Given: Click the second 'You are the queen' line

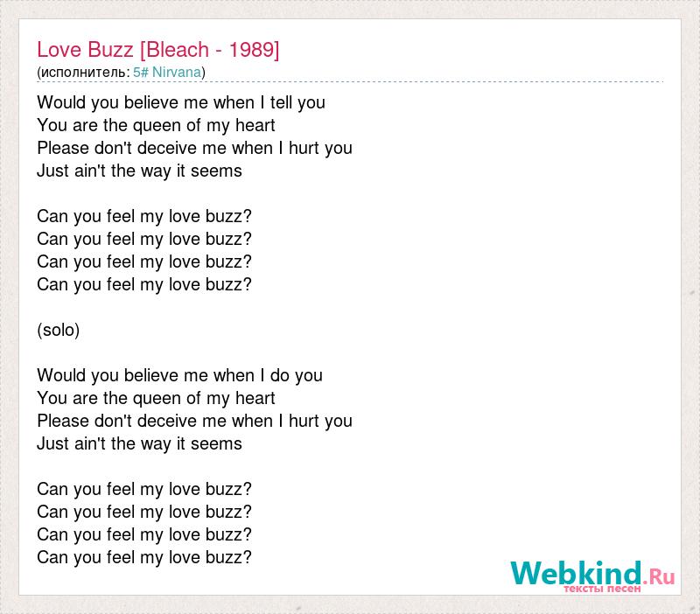Looking at the screenshot, I should 156,399.
